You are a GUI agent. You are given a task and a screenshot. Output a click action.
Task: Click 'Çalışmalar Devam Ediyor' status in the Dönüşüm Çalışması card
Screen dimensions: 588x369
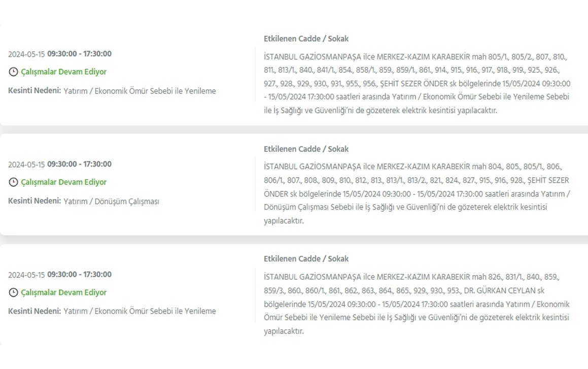pyautogui.click(x=63, y=182)
